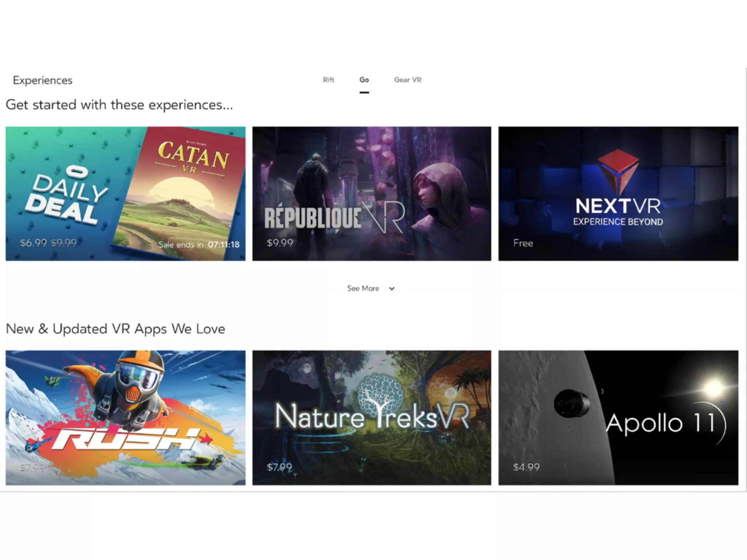This screenshot has width=747, height=560.
Task: Click the Experiences section heading
Action: click(43, 80)
